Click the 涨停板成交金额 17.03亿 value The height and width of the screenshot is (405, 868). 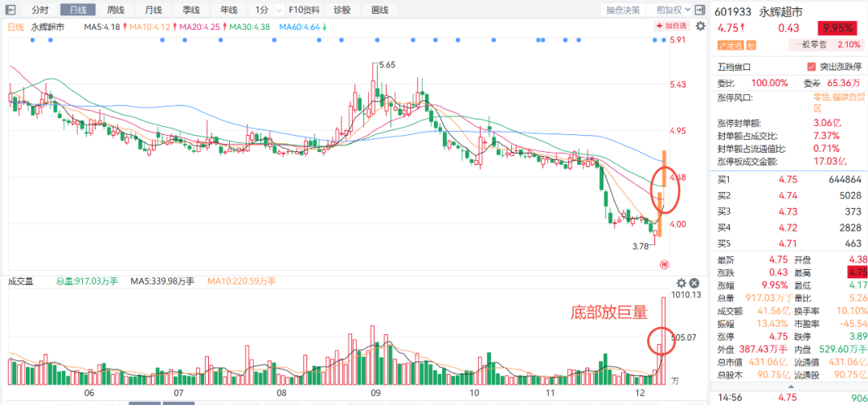(830, 162)
